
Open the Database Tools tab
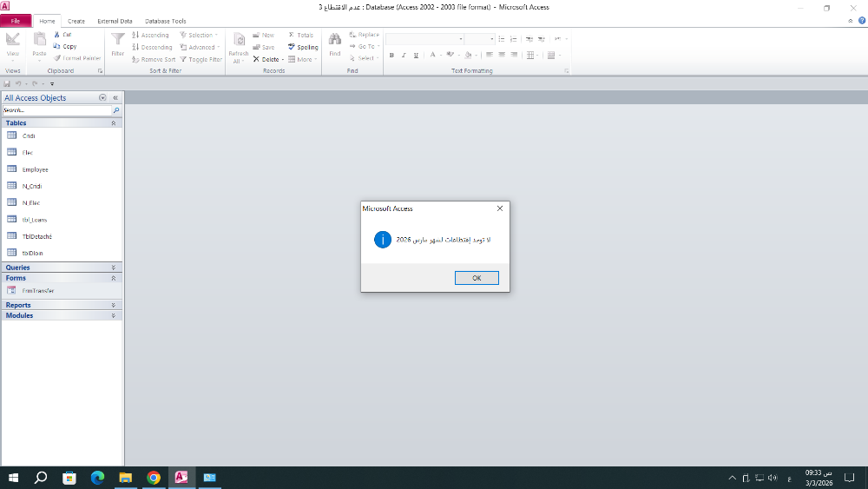coord(165,21)
